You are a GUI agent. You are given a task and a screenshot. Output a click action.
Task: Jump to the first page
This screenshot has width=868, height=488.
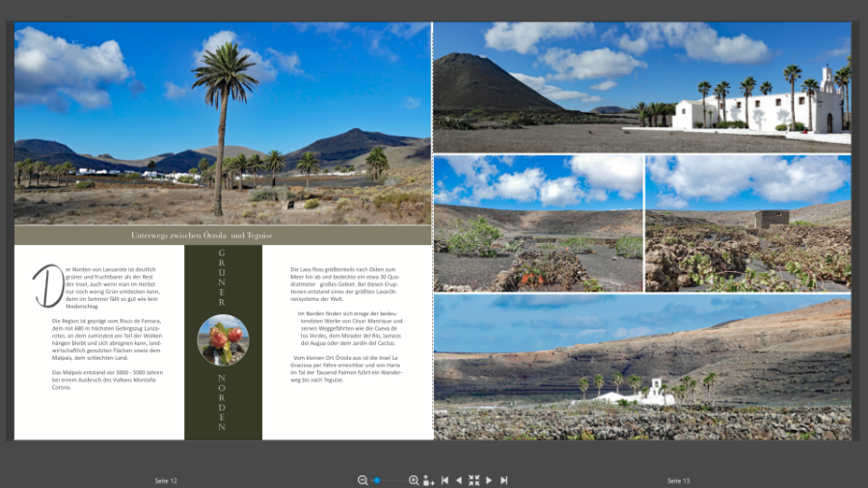click(445, 480)
